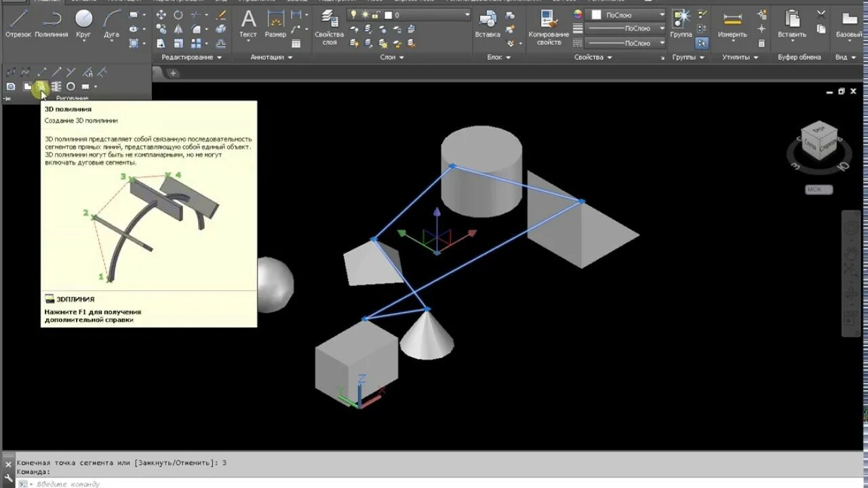Click the object color wheel icon
The width and height of the screenshot is (868, 488).
click(578, 14)
